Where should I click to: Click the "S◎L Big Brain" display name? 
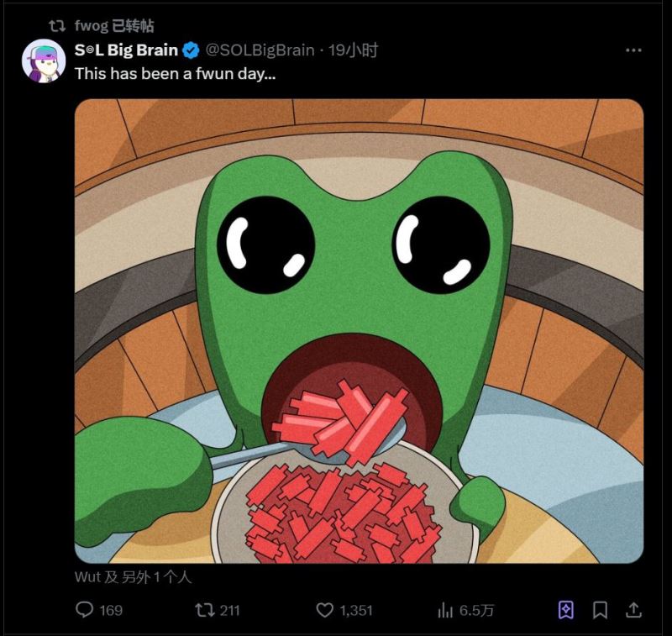pyautogui.click(x=126, y=50)
